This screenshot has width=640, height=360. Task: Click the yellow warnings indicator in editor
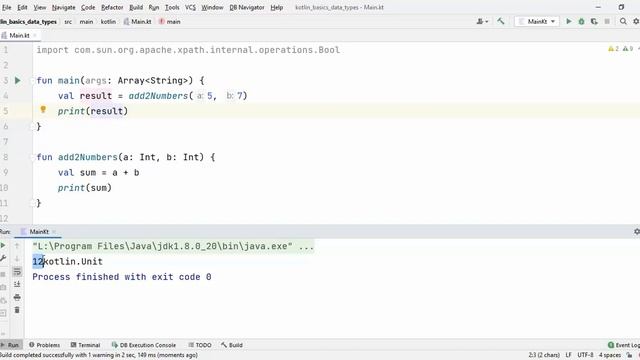613,49
